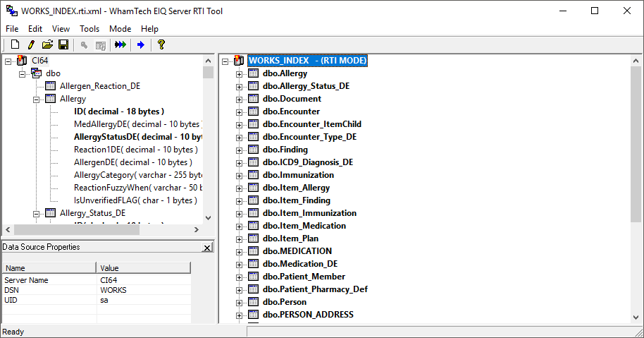Click the dbo.Document table icon
Image resolution: width=644 pixels, height=338 pixels.
(x=254, y=99)
